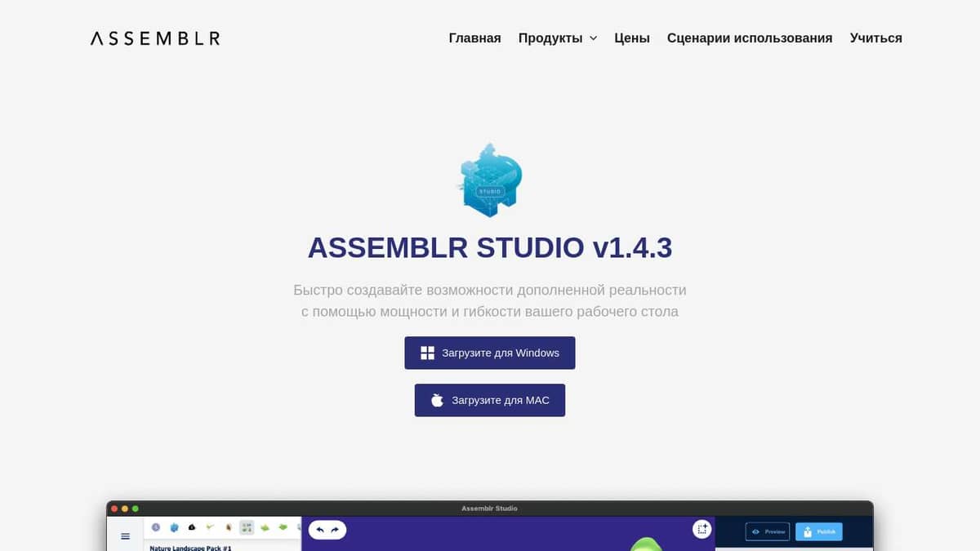Open the Главная menu item
This screenshot has width=980, height=551.
click(474, 38)
